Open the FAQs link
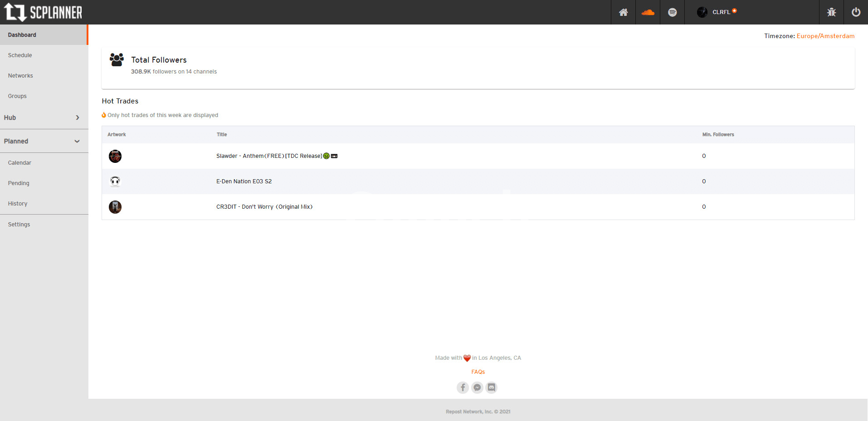The image size is (868, 421). 478,372
